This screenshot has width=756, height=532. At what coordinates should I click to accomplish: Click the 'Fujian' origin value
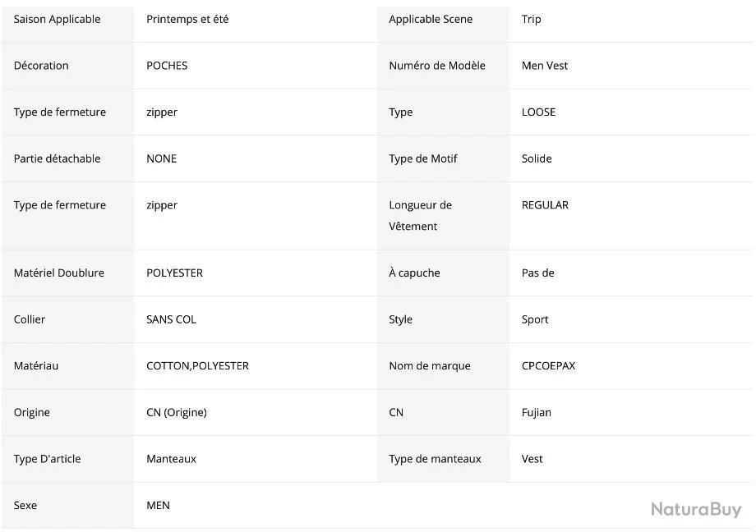coord(536,412)
